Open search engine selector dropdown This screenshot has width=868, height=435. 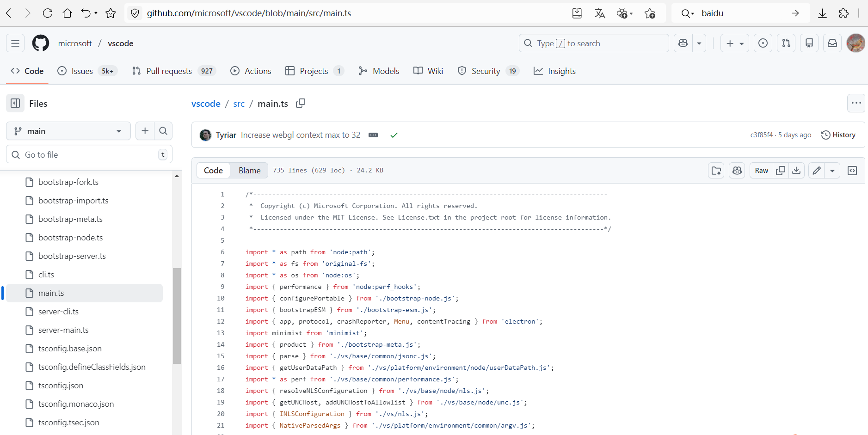687,13
